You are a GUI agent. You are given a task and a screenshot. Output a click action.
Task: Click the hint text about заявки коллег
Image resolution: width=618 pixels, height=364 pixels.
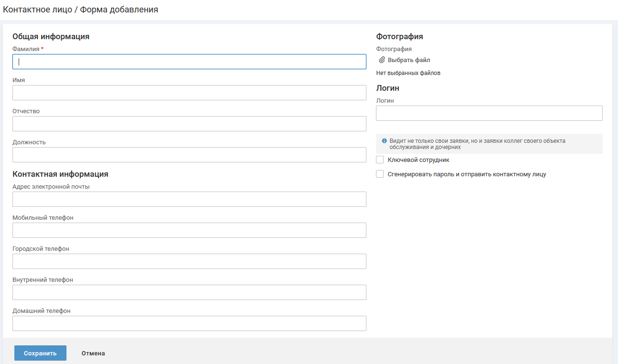click(477, 144)
